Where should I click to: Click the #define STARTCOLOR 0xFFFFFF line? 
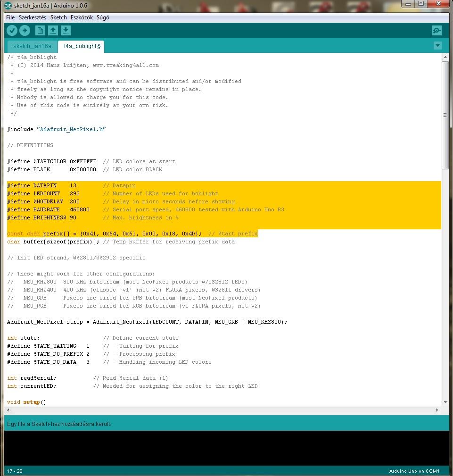pos(91,161)
